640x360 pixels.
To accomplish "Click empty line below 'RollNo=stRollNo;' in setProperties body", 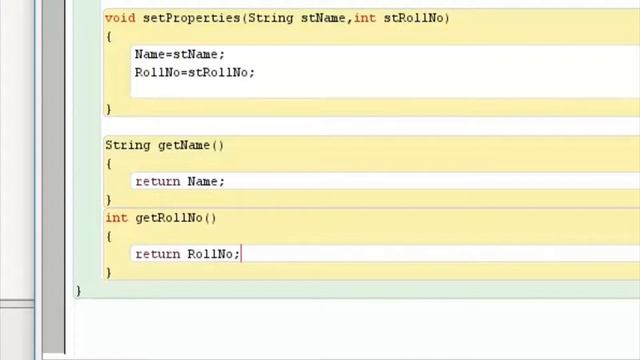I will [x=385, y=89].
